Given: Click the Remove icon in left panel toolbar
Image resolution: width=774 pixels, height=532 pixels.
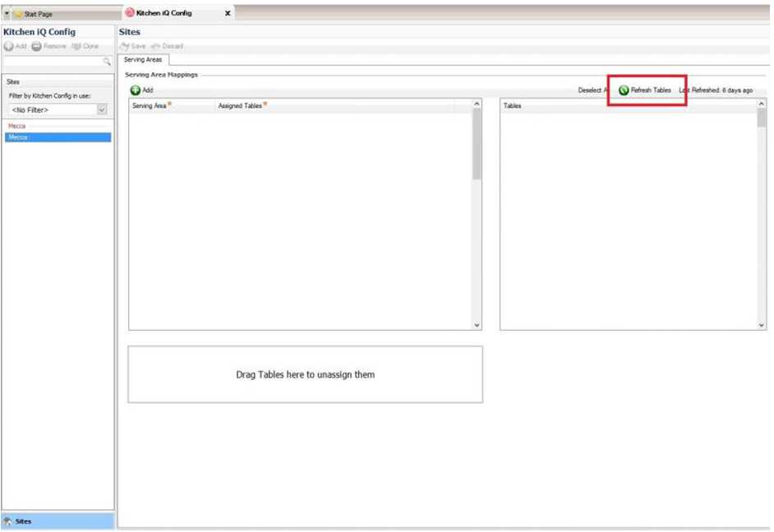Looking at the screenshot, I should (x=37, y=46).
